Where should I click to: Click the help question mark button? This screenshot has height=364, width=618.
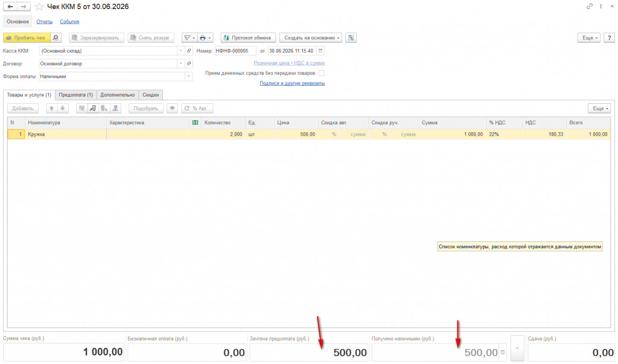pos(610,38)
